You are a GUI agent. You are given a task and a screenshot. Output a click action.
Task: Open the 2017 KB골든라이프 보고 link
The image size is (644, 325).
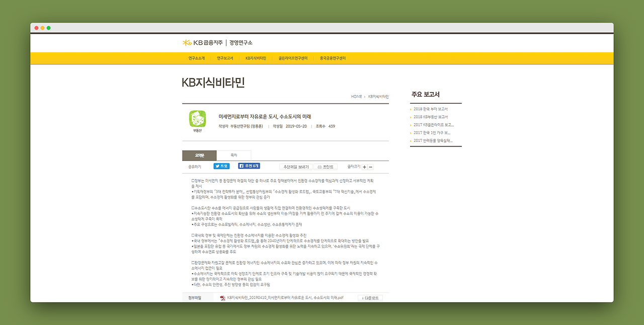434,125
